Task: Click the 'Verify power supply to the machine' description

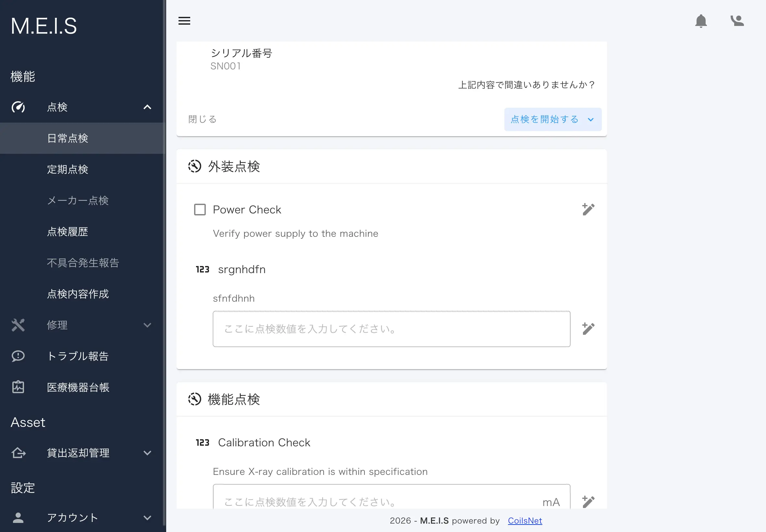Action: [x=295, y=233]
